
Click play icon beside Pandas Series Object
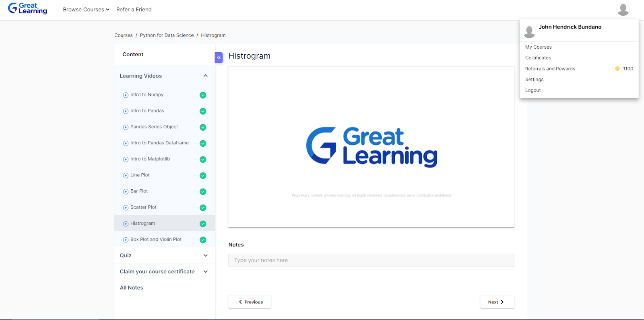click(126, 127)
